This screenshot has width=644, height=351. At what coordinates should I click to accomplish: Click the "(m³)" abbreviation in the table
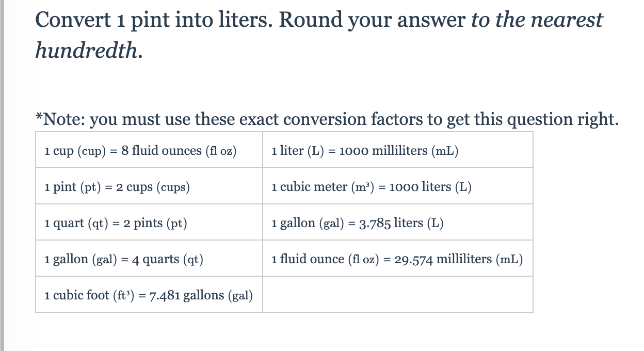(x=364, y=187)
